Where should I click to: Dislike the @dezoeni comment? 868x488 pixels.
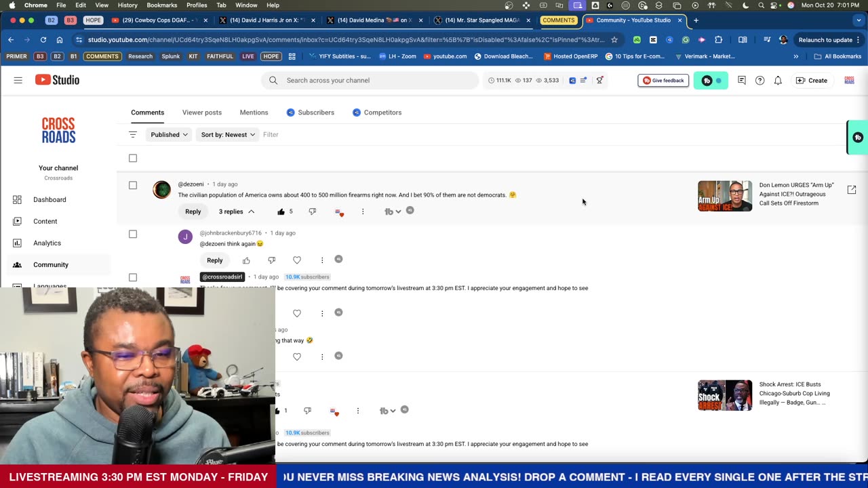pos(313,211)
